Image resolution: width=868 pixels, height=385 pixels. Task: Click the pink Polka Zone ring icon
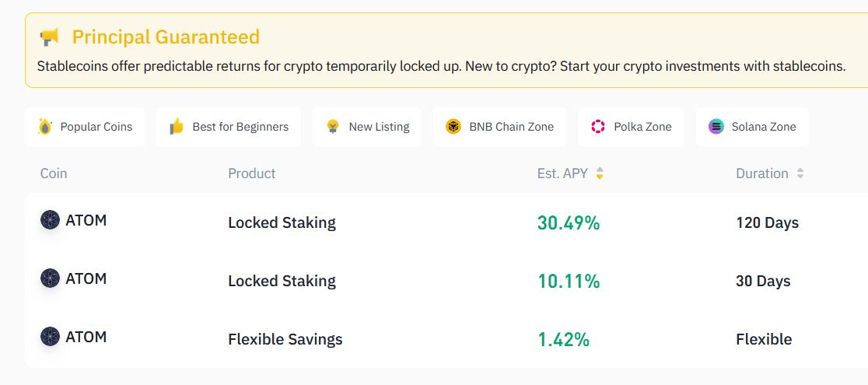pyautogui.click(x=598, y=126)
